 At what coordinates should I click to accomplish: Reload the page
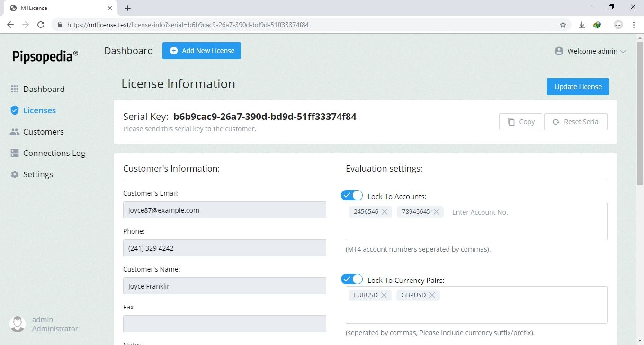(41, 25)
